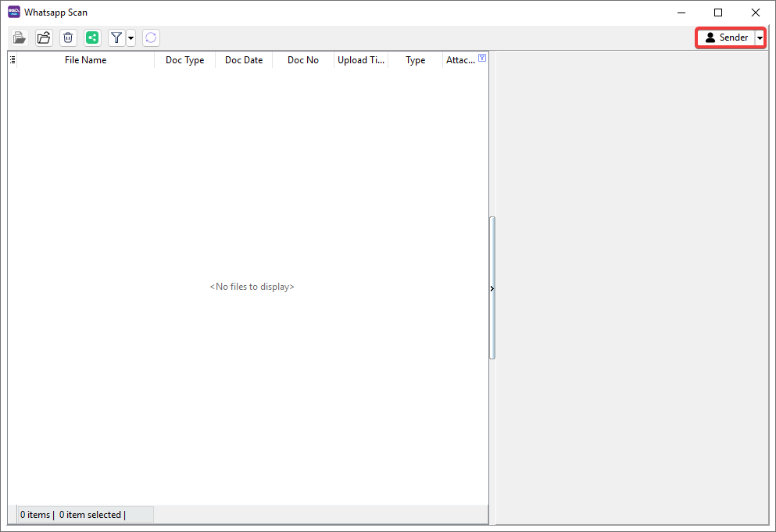Sort by File Name column header
This screenshot has width=776, height=532.
[85, 60]
